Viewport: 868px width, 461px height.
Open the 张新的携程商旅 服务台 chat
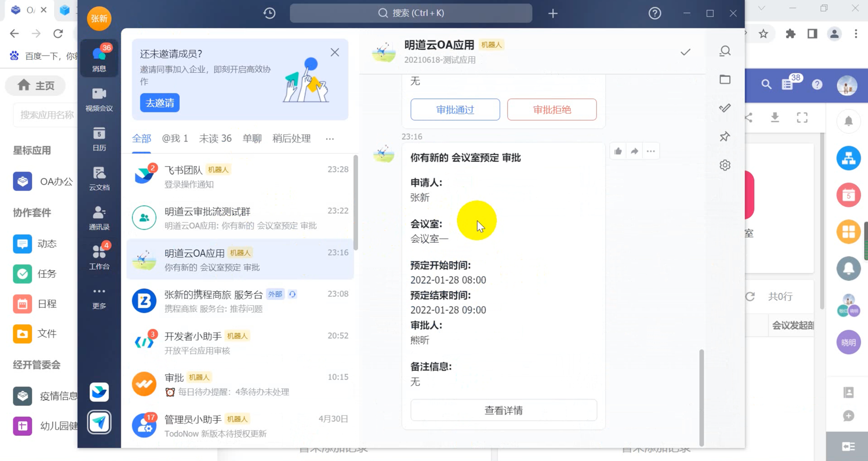240,301
